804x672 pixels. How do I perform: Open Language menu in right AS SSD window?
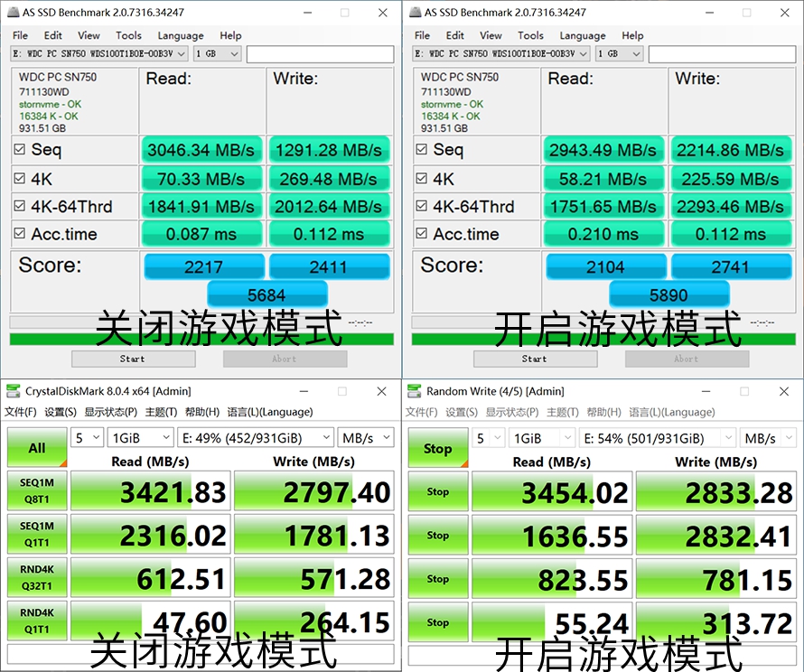click(x=583, y=35)
